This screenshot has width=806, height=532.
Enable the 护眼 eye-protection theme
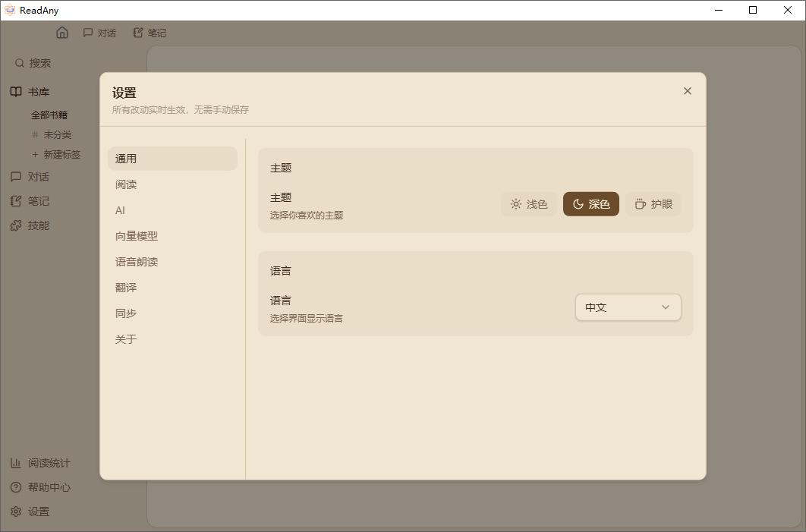[x=653, y=203]
